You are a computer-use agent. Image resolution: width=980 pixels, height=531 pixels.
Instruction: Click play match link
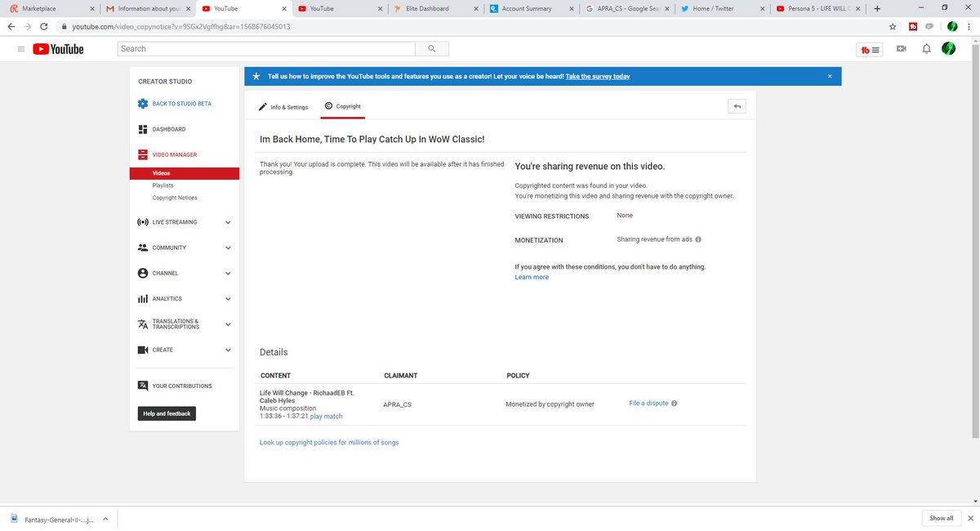(x=327, y=416)
